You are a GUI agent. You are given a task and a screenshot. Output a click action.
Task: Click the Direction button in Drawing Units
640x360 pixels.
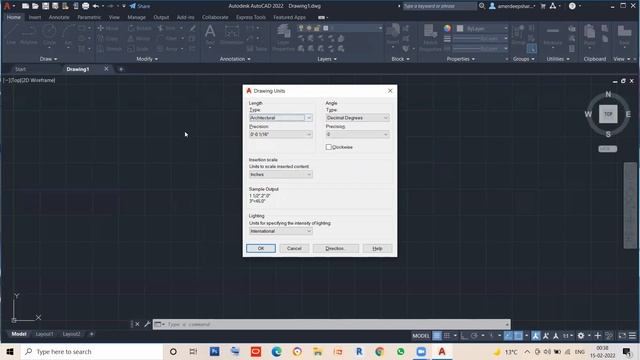336,248
